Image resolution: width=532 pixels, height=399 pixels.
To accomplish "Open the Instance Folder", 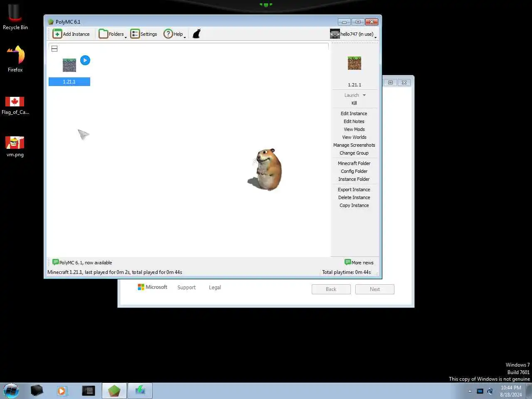I will click(354, 179).
